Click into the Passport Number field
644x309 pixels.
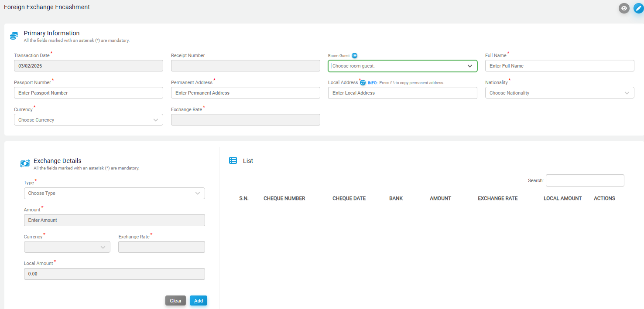[89, 93]
